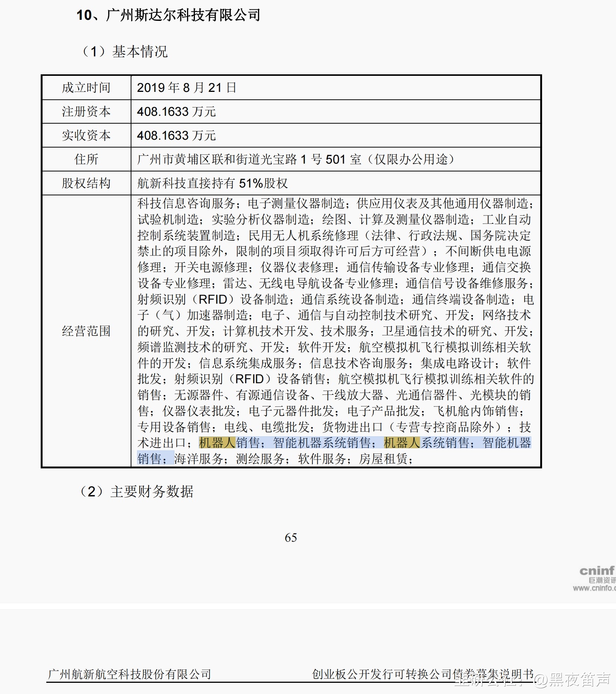Click 房屋租赁 at end of scope
This screenshot has width=616, height=694.
click(383, 459)
